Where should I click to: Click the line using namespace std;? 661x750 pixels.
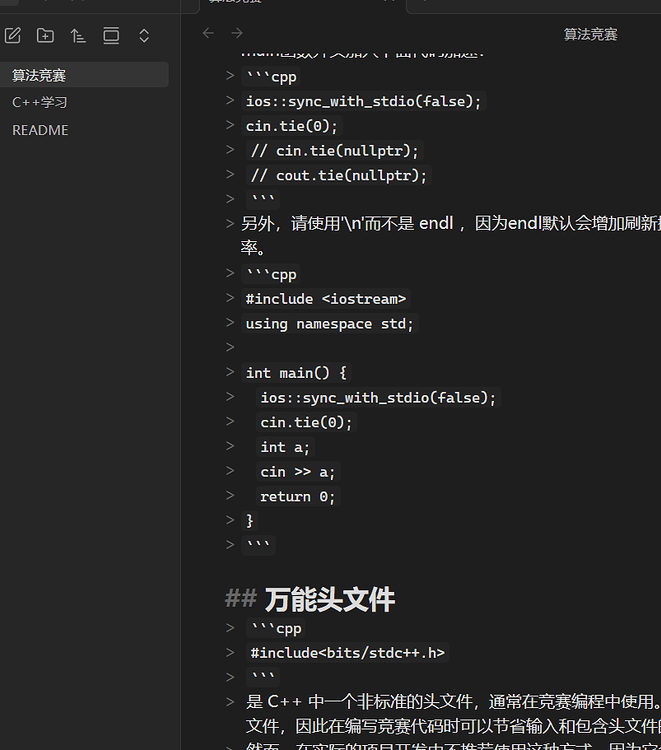click(330, 324)
